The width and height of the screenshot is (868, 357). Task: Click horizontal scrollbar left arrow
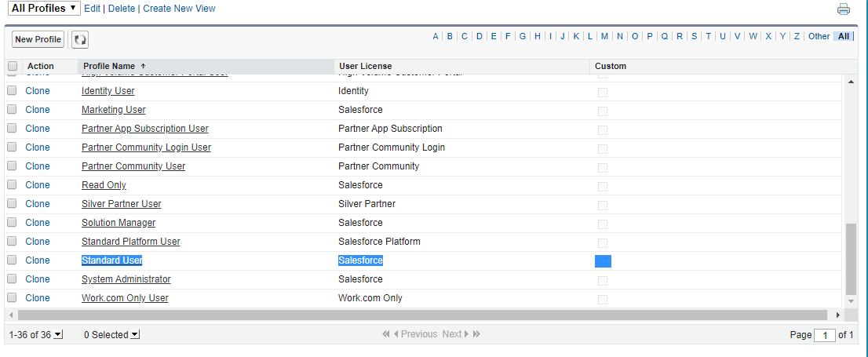tap(11, 315)
